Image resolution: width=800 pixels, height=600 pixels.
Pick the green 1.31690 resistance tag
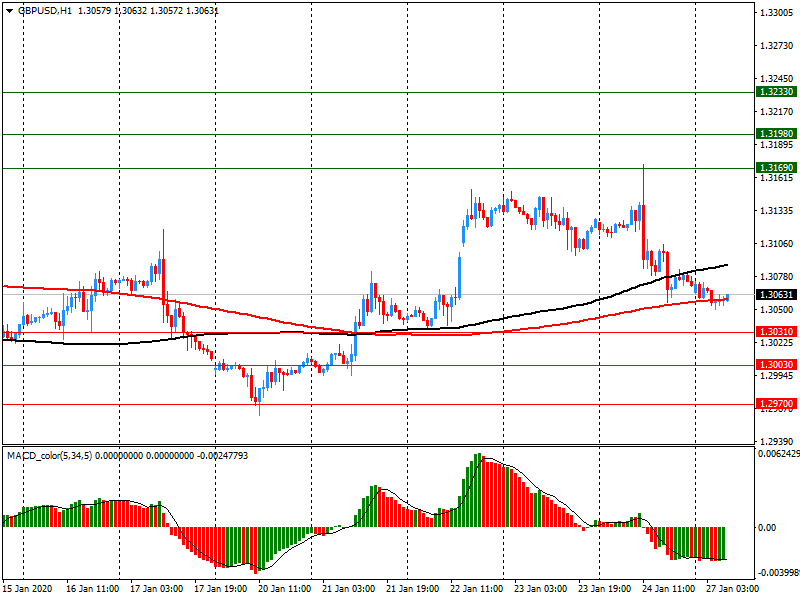click(x=776, y=168)
